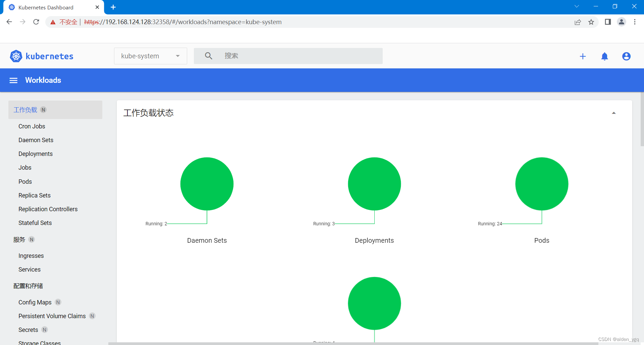Collapse the 工作负载状态 card
The image size is (644, 345).
(614, 113)
